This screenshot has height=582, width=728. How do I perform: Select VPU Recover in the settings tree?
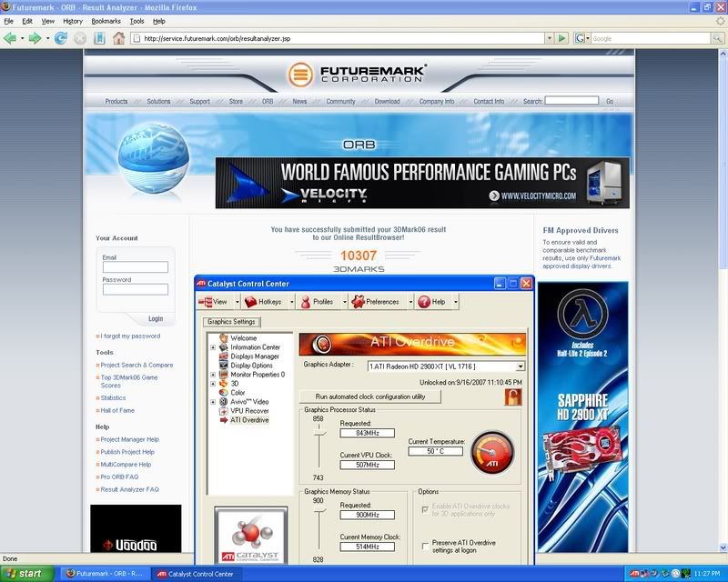click(x=249, y=411)
